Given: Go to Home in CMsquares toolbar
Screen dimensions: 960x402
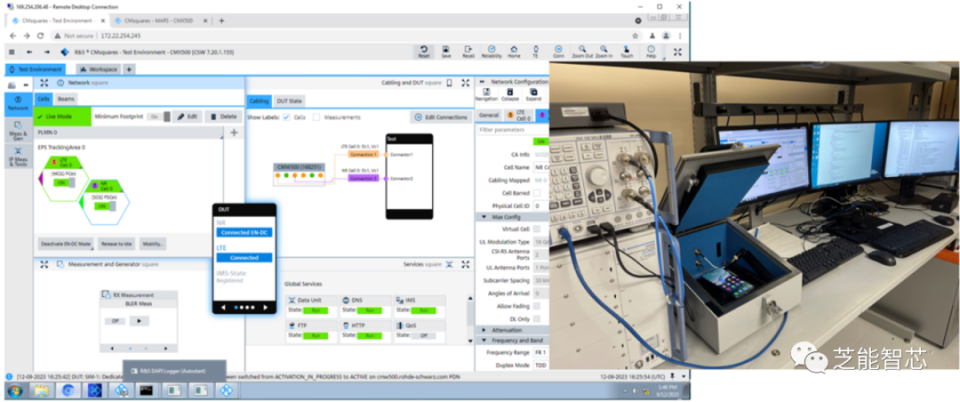Looking at the screenshot, I should (x=514, y=52).
